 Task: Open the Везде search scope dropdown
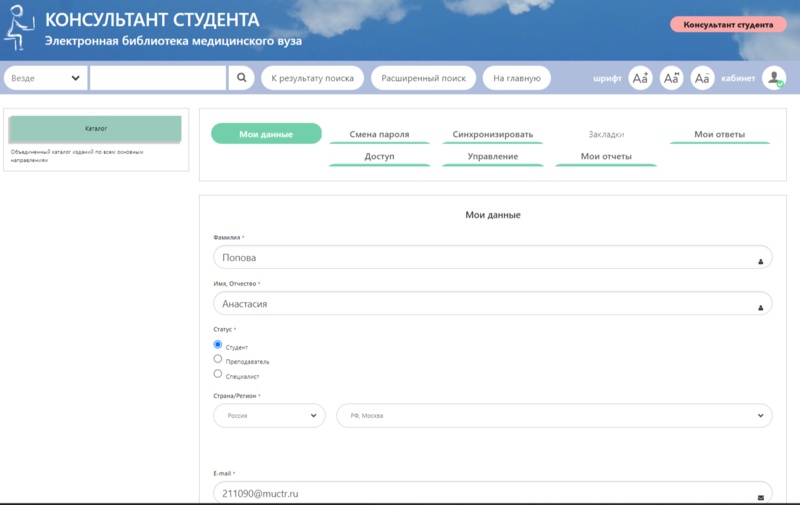click(x=46, y=78)
